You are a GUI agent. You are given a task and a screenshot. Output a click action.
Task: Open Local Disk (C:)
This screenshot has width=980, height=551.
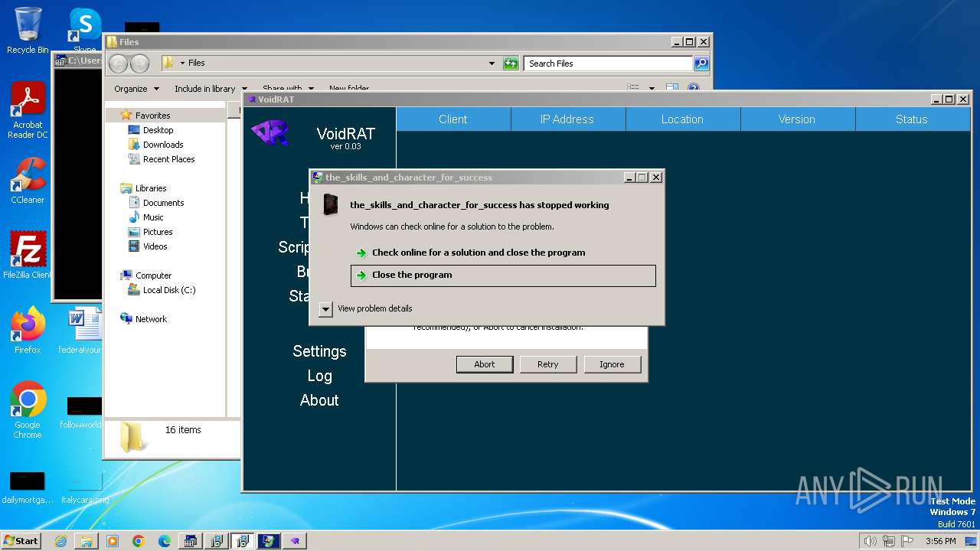(x=168, y=290)
